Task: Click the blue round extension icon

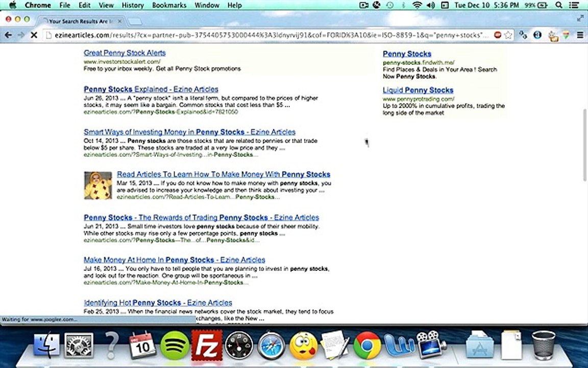Action: [537, 35]
